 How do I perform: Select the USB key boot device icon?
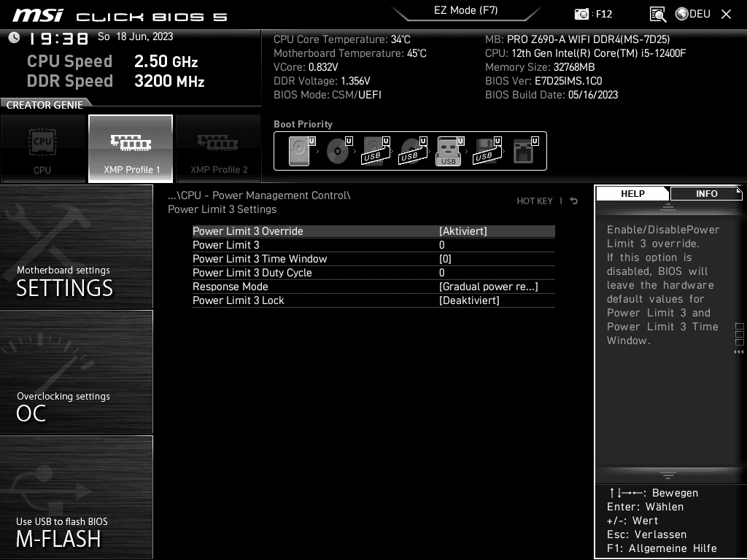pyautogui.click(x=449, y=151)
